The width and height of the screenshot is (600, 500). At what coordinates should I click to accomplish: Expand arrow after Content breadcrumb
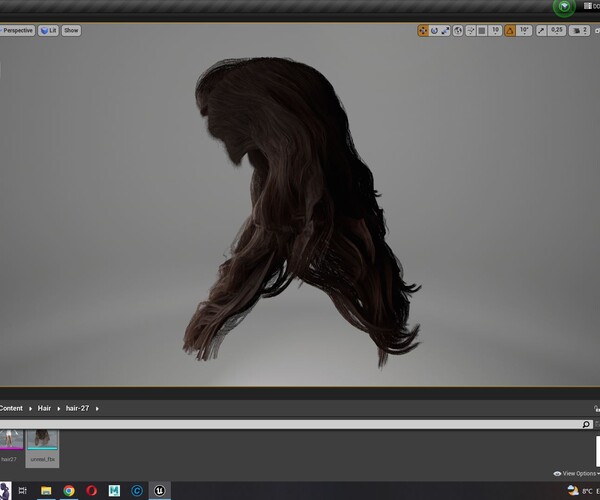pyautogui.click(x=30, y=409)
